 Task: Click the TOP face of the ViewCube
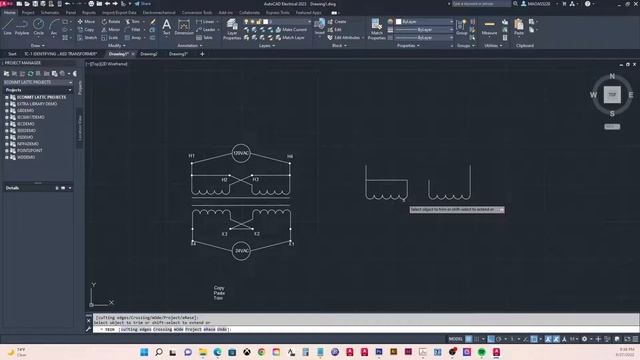pos(612,95)
